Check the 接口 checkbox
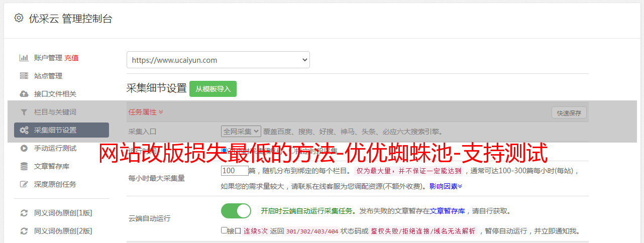 225,230
